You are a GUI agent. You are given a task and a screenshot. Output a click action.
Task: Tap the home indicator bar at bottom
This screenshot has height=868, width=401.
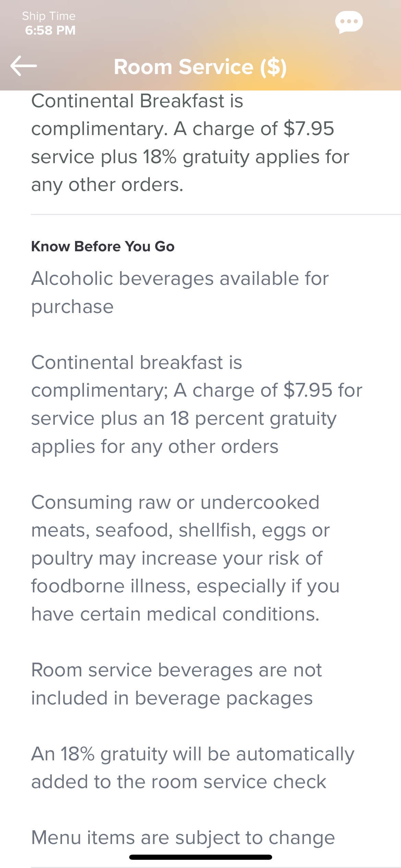pos(200,857)
